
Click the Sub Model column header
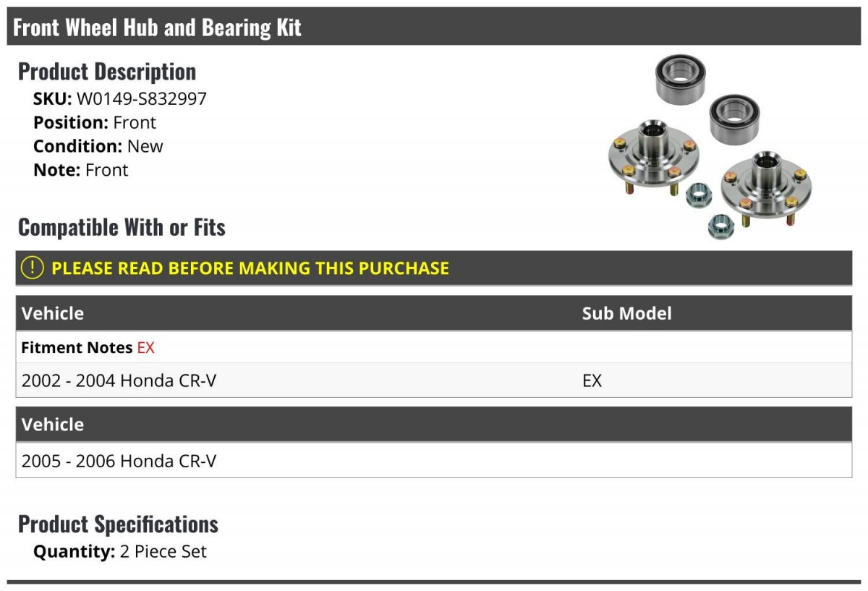[626, 313]
